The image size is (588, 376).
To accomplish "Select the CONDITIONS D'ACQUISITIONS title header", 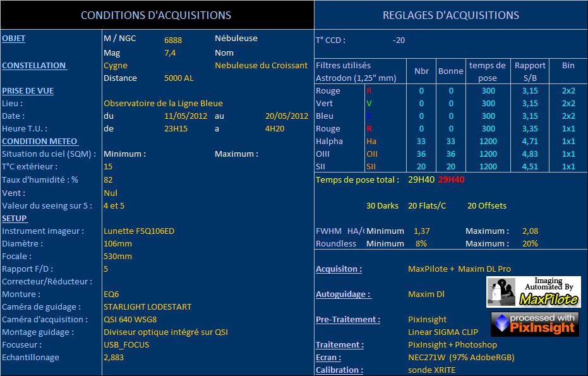I will 156,15.
